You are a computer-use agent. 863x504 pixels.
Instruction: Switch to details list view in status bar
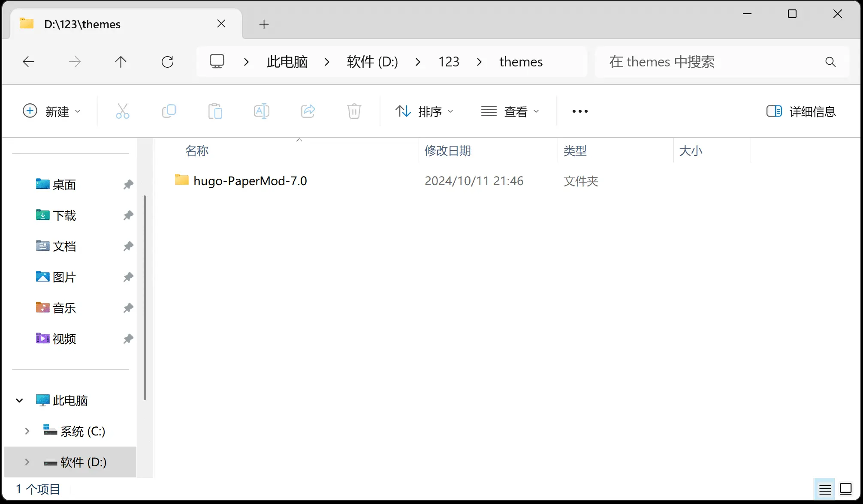[x=824, y=489]
